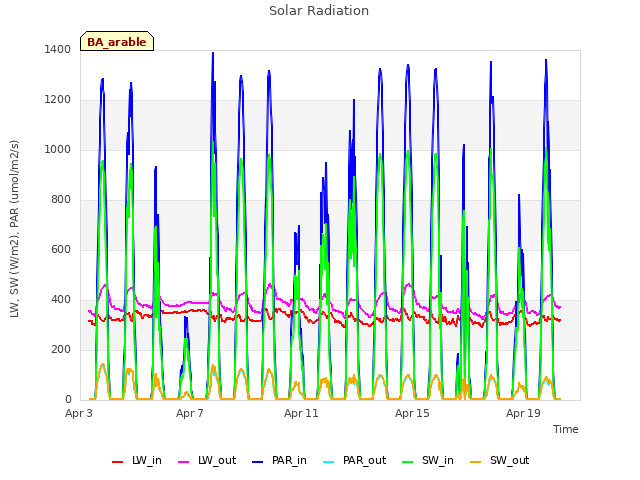The width and height of the screenshot is (640, 480).
Task: Click the Apr 15 x-axis label
Action: point(412,413)
